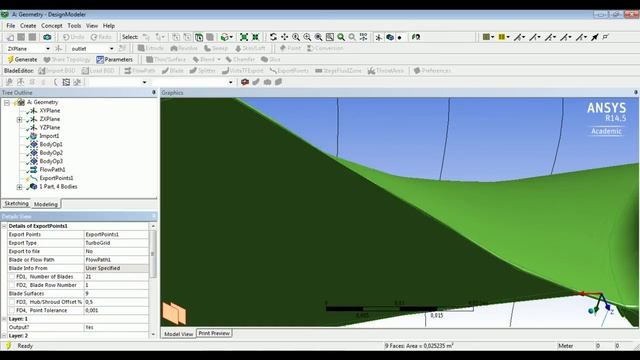
Task: Open the File menu
Action: (11, 26)
